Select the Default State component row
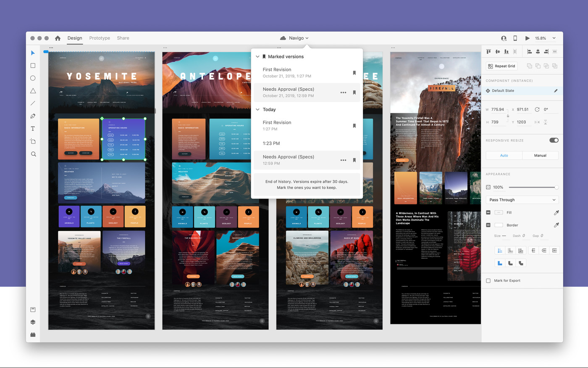 (x=522, y=91)
